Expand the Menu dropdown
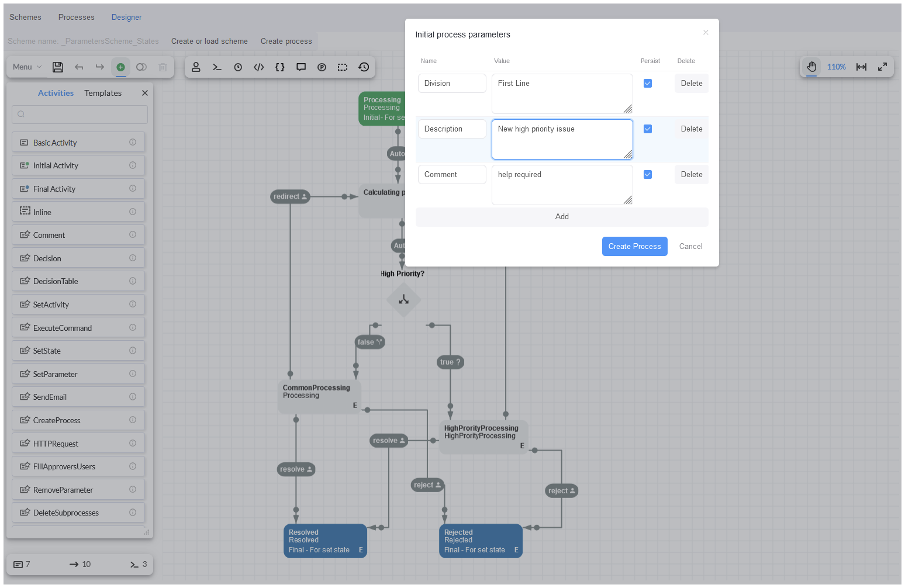This screenshot has width=905, height=588. (x=27, y=67)
